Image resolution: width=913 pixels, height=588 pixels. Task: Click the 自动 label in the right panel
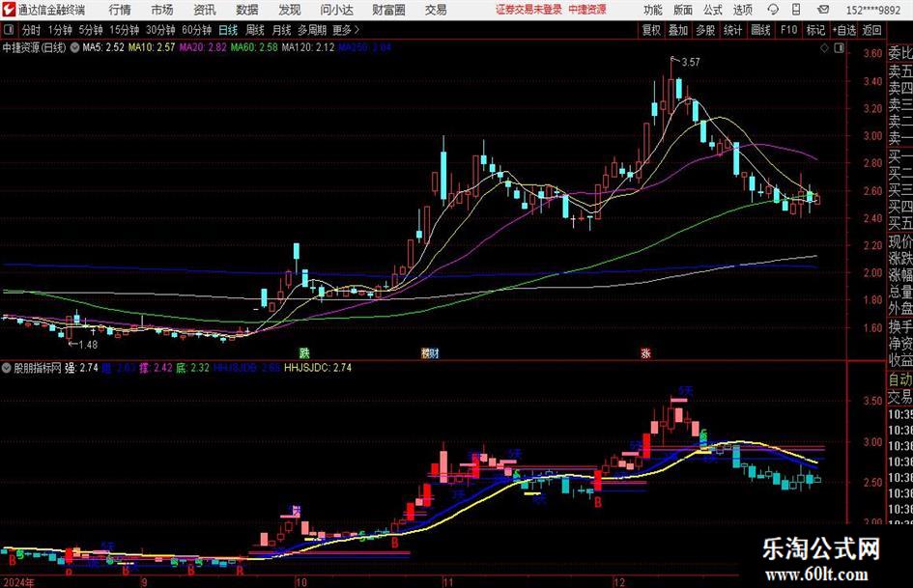[900, 379]
